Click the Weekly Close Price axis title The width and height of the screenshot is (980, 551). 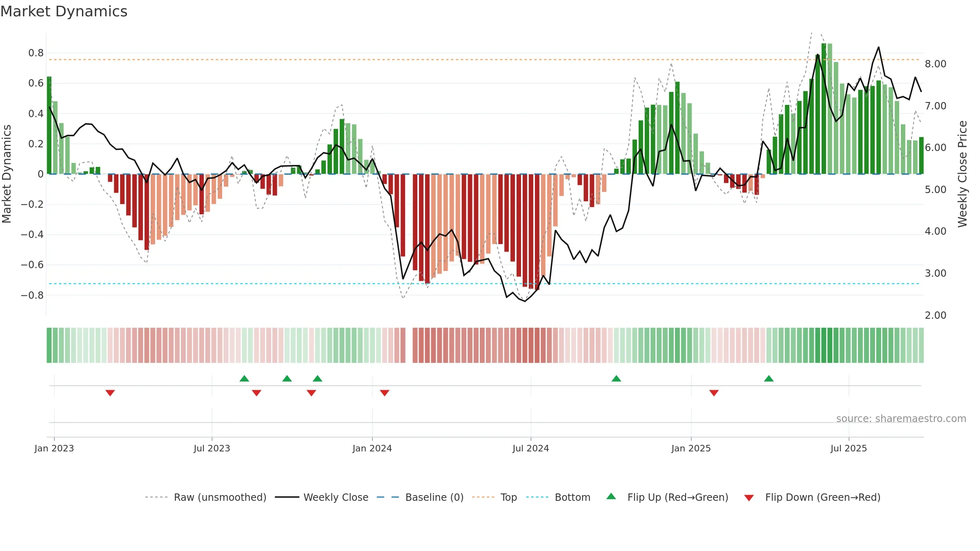point(963,174)
